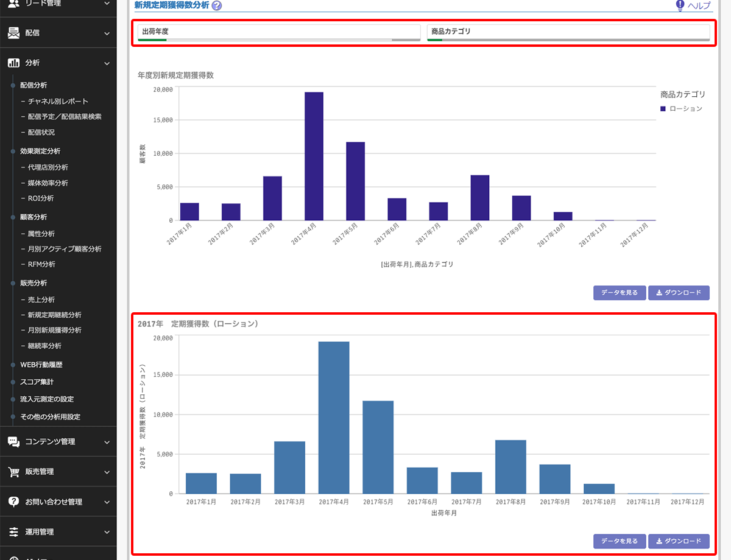Image resolution: width=731 pixels, height=560 pixels.
Task: Open RFM分析 in the sidebar
Action: [41, 264]
